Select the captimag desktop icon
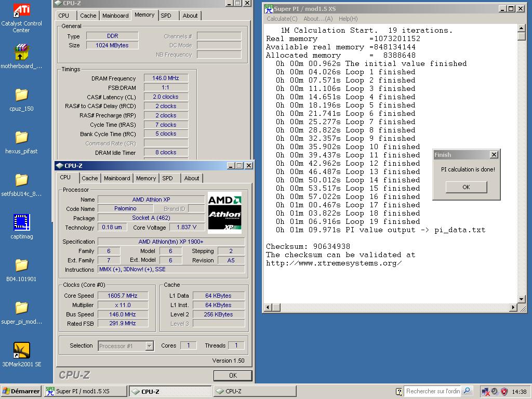The height and width of the screenshot is (399, 532). 22,222
